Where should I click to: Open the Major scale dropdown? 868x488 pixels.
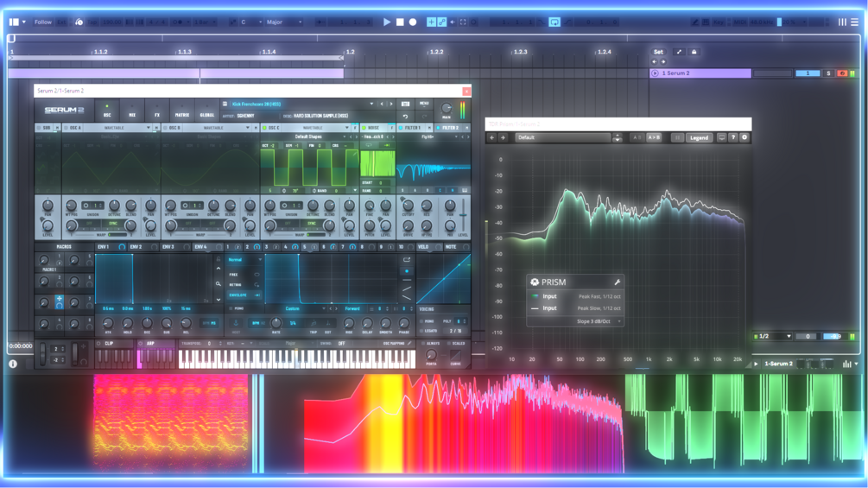284,22
